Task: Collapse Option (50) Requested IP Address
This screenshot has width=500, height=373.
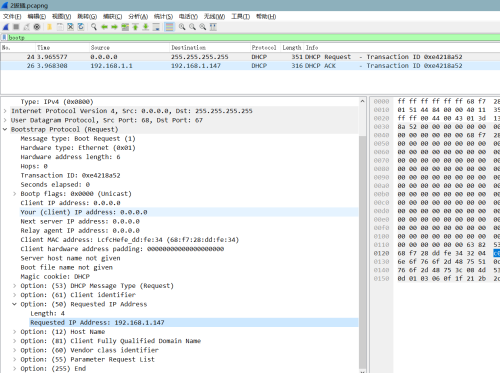Action: [14, 304]
